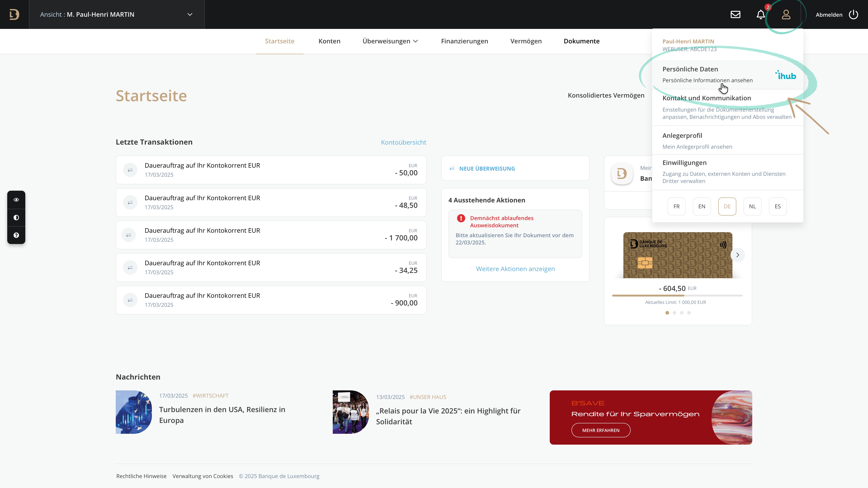Open the Einwilligungen menu entry
This screenshot has height=488, width=868.
tap(727, 172)
